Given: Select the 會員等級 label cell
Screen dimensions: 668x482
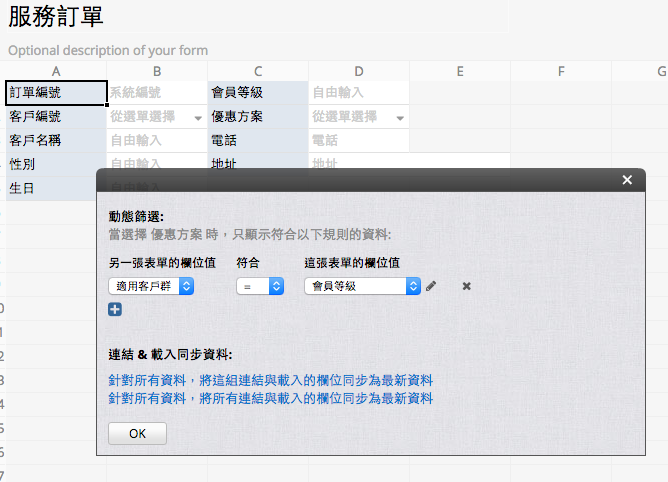Looking at the screenshot, I should [x=258, y=92].
